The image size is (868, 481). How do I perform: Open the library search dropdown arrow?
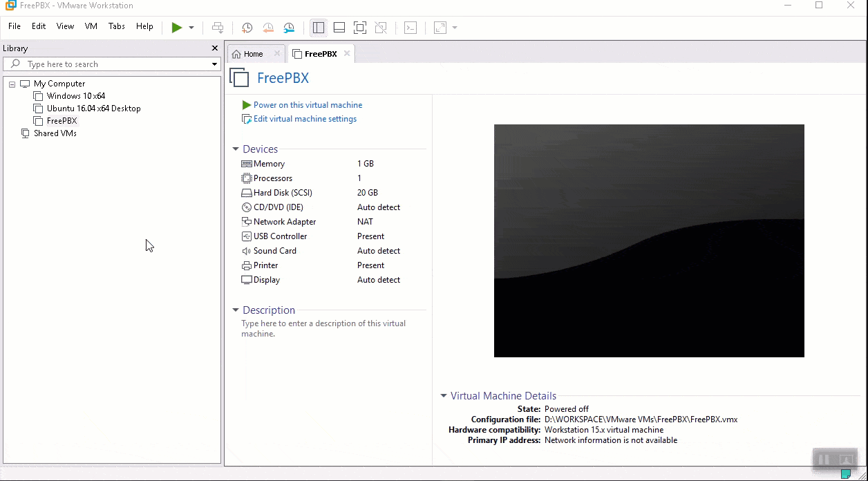pos(215,64)
